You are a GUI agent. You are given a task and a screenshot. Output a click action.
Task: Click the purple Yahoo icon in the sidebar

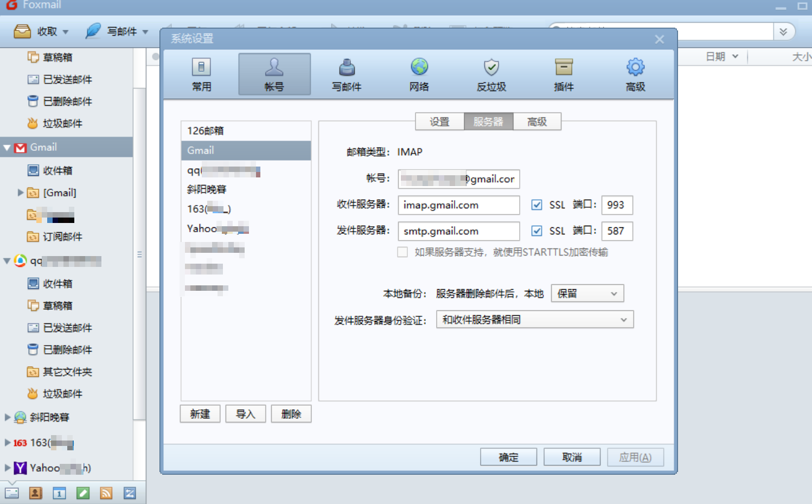[x=20, y=468]
